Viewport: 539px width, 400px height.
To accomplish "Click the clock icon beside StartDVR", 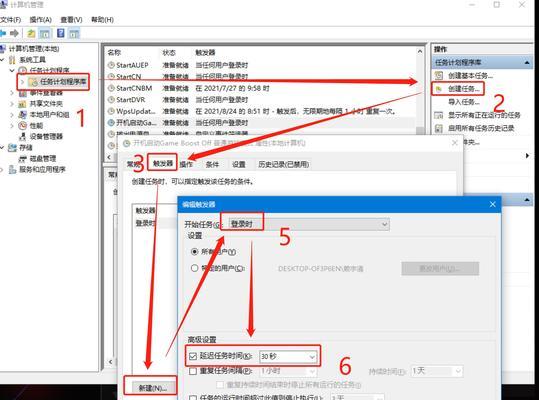I will point(111,100).
